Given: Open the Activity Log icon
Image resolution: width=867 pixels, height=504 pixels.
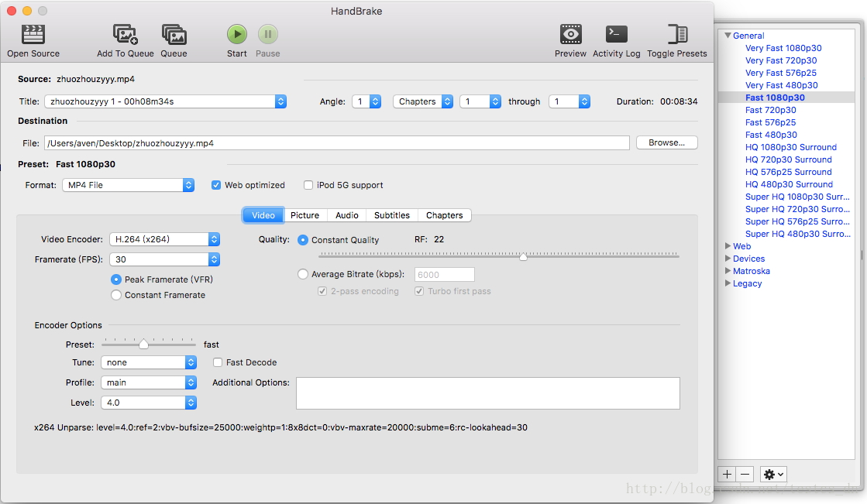Looking at the screenshot, I should pyautogui.click(x=617, y=34).
